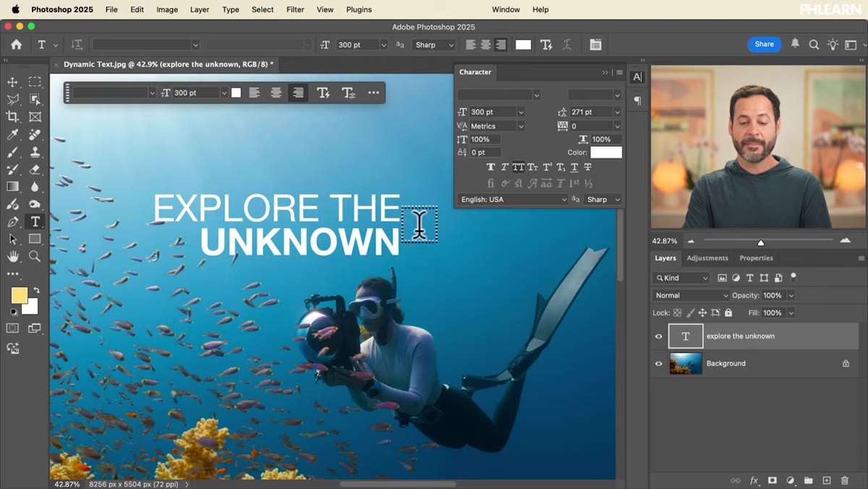Open Paragraph panel icon in side dock
Image resolution: width=868 pixels, height=489 pixels.
[x=637, y=101]
